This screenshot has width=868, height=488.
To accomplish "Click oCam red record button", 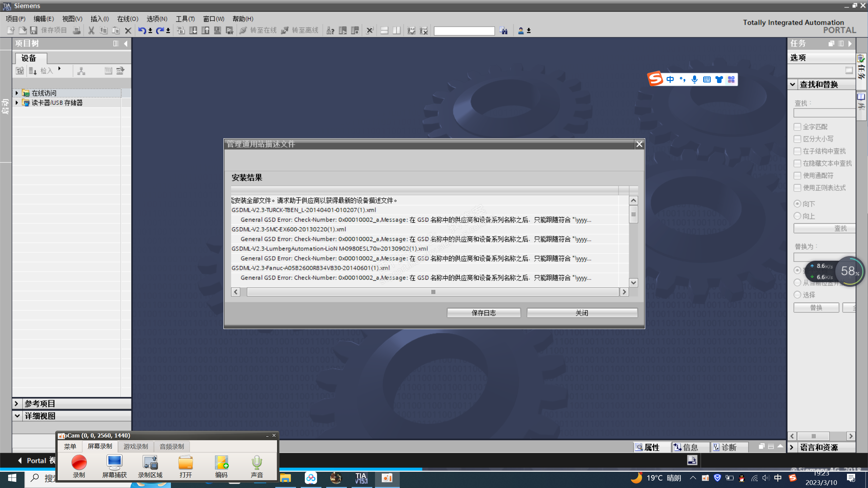I will 79,463.
